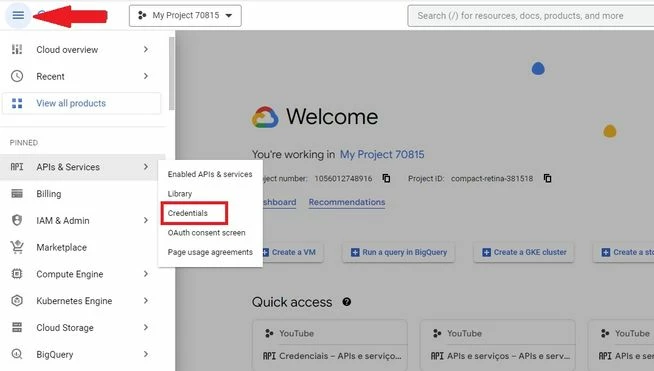Click Create a GKE cluster button

click(x=524, y=252)
